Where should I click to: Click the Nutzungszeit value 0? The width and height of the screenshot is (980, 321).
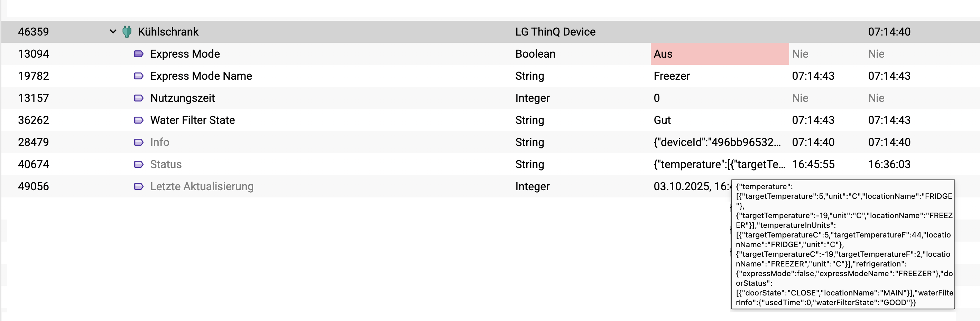pyautogui.click(x=657, y=98)
